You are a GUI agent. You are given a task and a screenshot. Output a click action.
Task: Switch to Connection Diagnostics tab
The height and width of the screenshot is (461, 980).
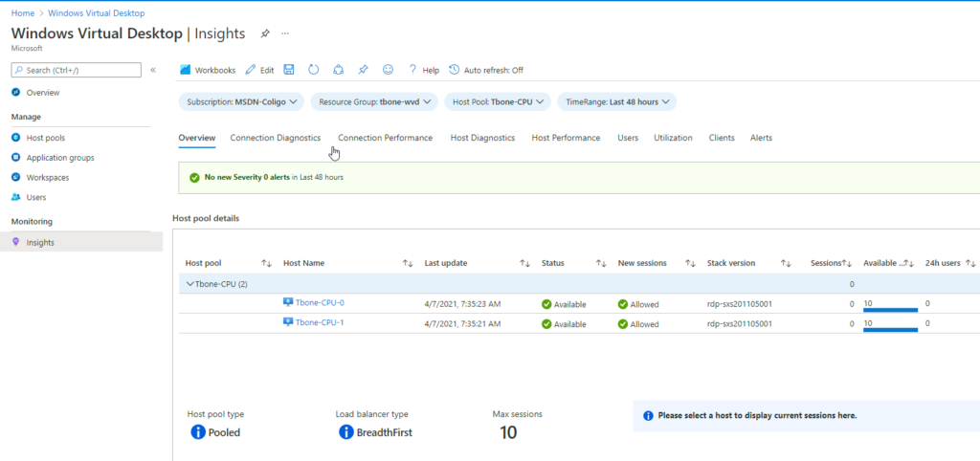pos(275,138)
